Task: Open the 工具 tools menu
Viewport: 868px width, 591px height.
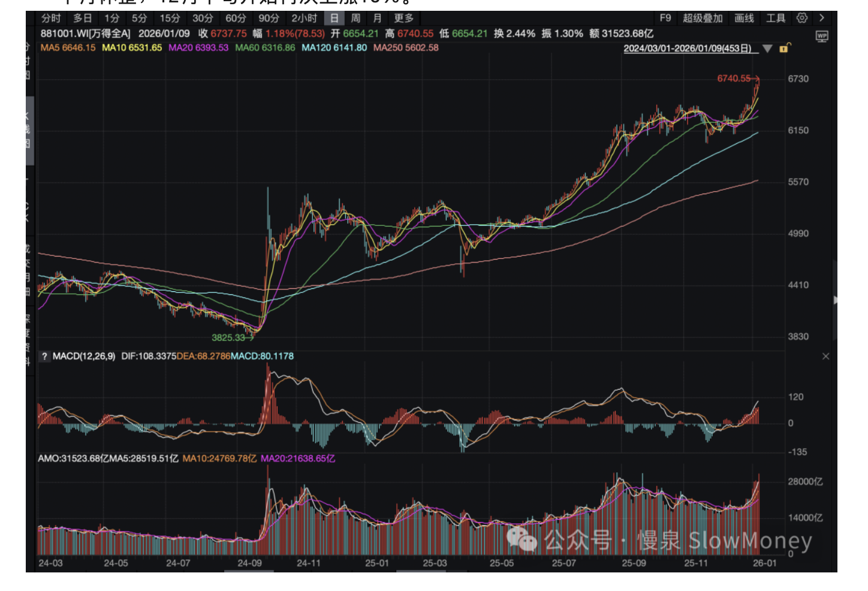Action: (x=776, y=18)
